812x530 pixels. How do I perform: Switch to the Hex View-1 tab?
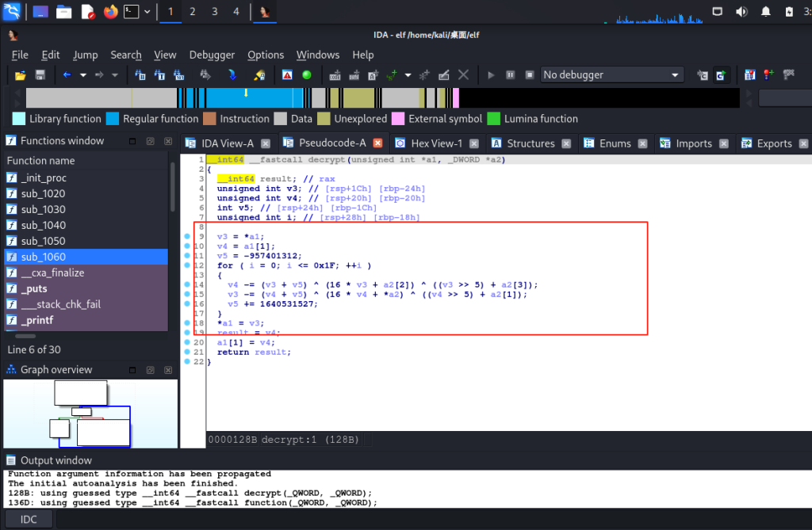(437, 143)
